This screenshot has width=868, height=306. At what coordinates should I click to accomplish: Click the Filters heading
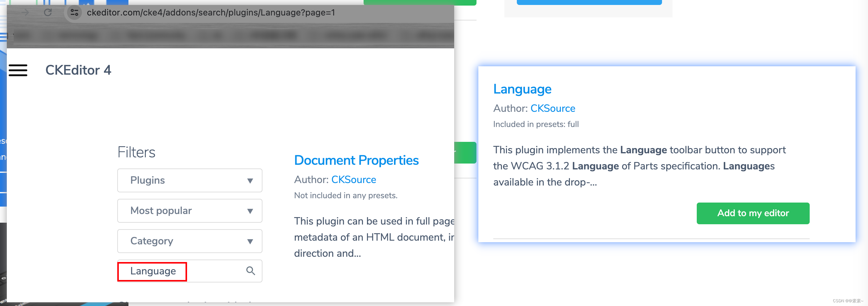tap(136, 152)
